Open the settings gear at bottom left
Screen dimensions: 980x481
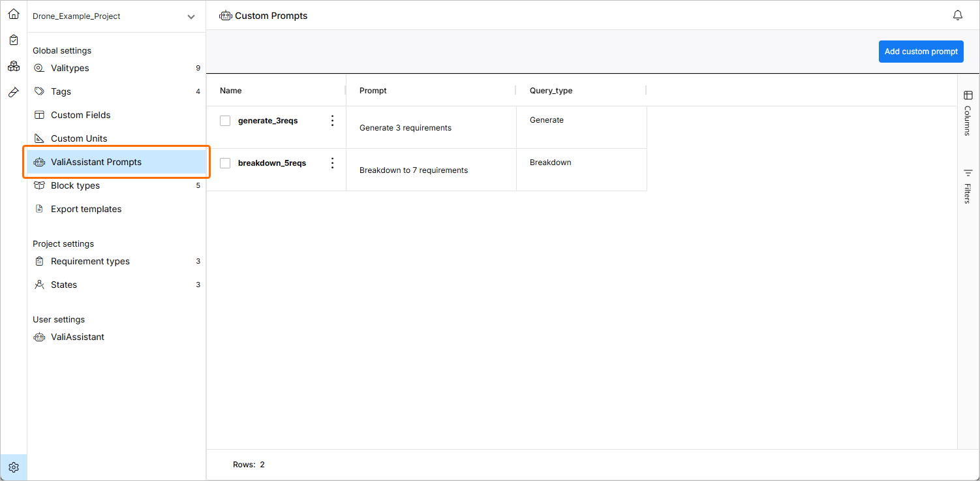(x=14, y=467)
